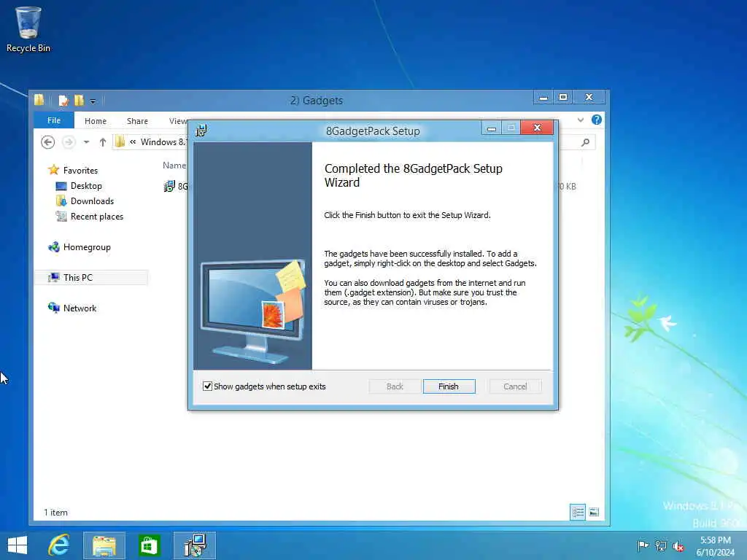Open the recent locations dropdown arrow
Image resolution: width=747 pixels, height=560 pixels.
click(86, 142)
